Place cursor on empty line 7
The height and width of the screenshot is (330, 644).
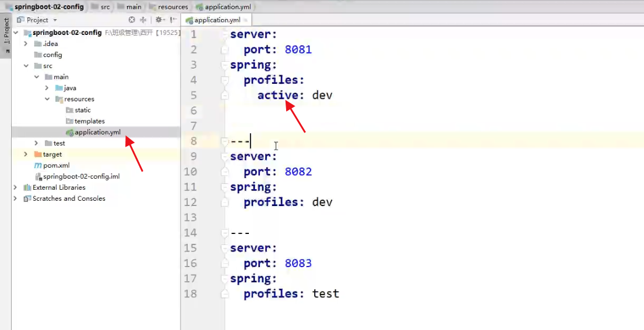point(435,126)
